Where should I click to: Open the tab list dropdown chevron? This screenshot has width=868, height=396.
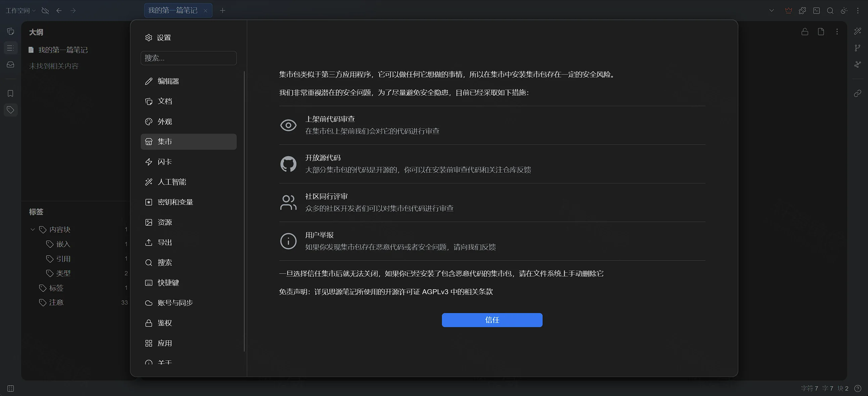[772, 11]
